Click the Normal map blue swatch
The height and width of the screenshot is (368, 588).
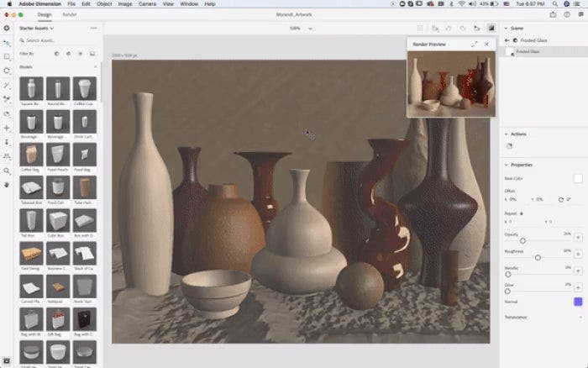click(x=578, y=302)
